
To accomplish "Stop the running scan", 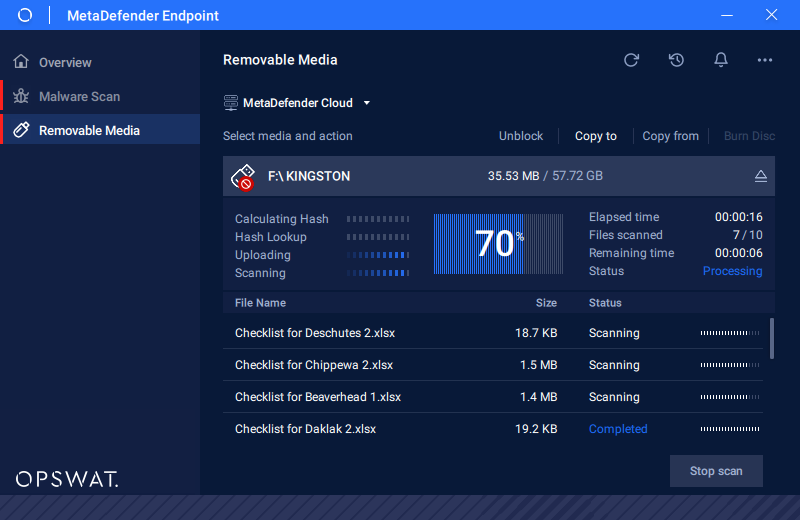I will (x=716, y=471).
